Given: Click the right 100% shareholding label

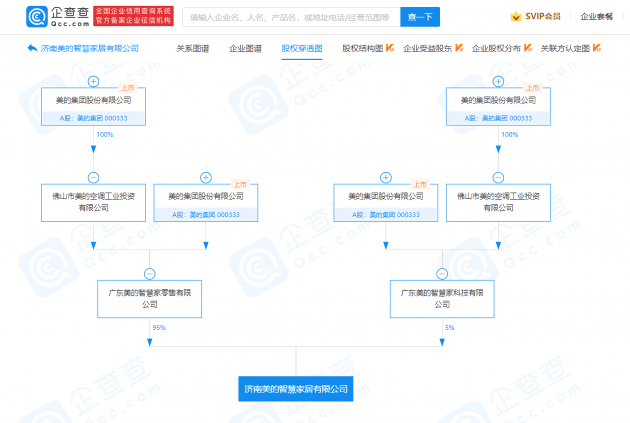Looking at the screenshot, I should 510,135.
